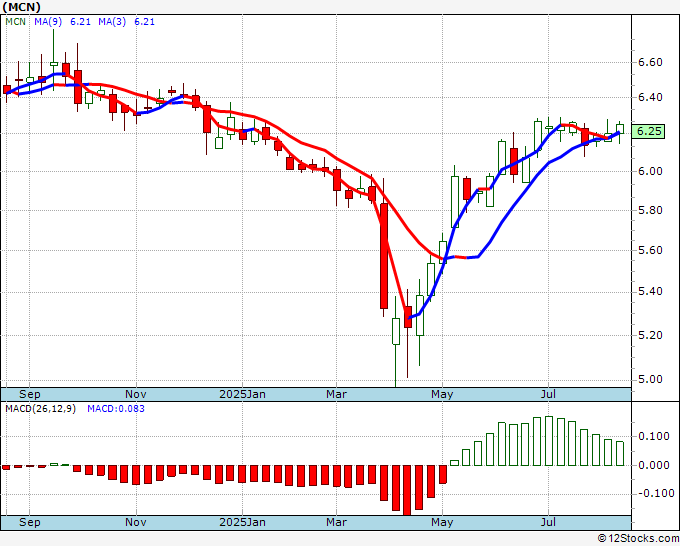The height and width of the screenshot is (546, 680).
Task: Click the large red April crash candlestick
Action: coord(384,256)
